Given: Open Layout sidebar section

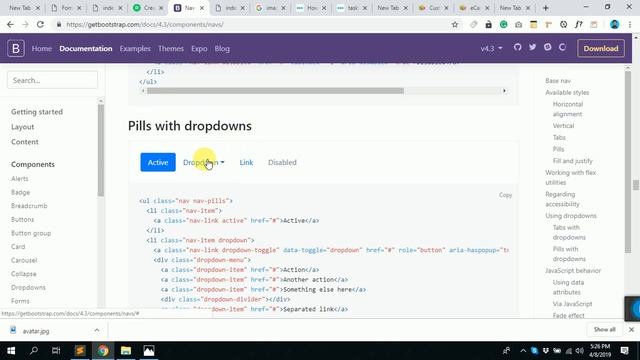Looking at the screenshot, I should click(22, 127).
